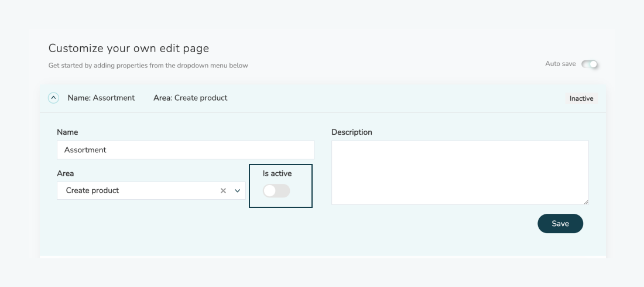Click the Get started helper text
This screenshot has width=644, height=287.
point(148,66)
